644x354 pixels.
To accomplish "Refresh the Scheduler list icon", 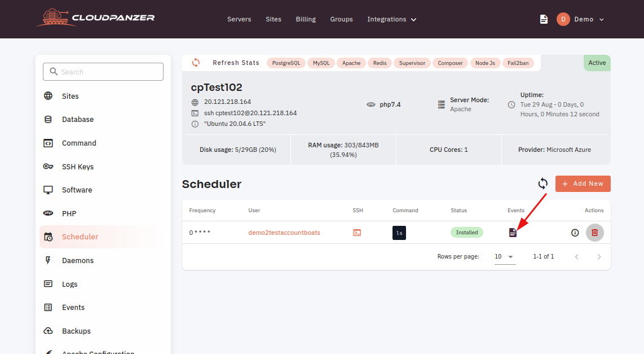I will [x=543, y=183].
